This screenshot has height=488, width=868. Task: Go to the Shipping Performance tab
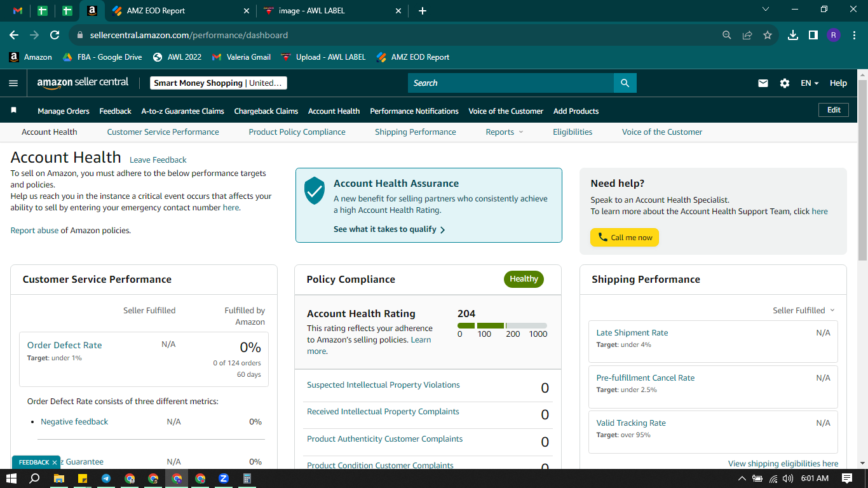[x=415, y=132]
